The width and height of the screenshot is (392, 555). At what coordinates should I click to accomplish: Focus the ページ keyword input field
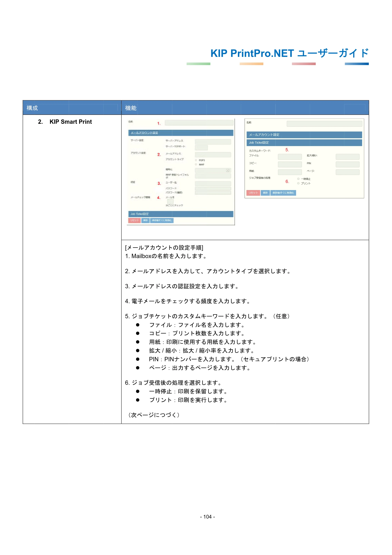348,172
